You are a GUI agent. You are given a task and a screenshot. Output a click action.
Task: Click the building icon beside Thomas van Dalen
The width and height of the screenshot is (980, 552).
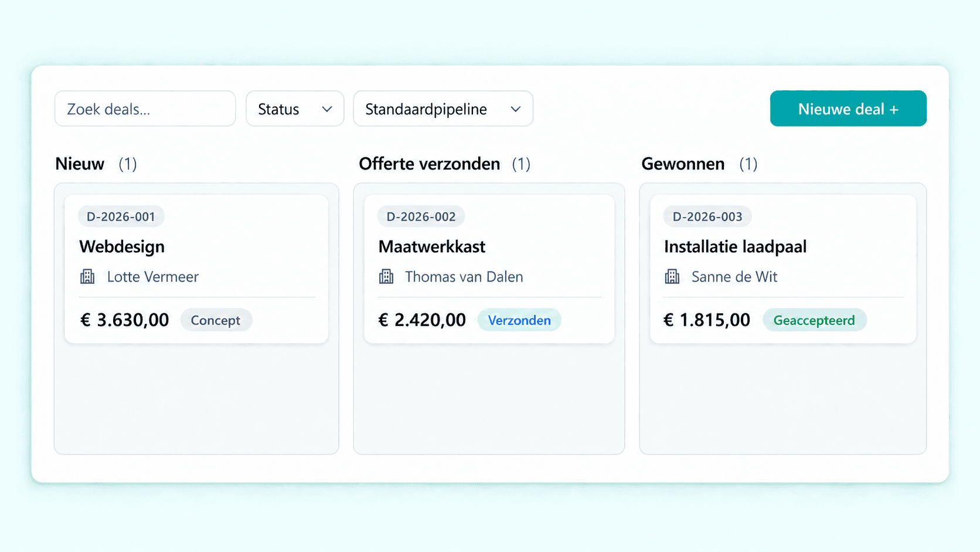(386, 276)
